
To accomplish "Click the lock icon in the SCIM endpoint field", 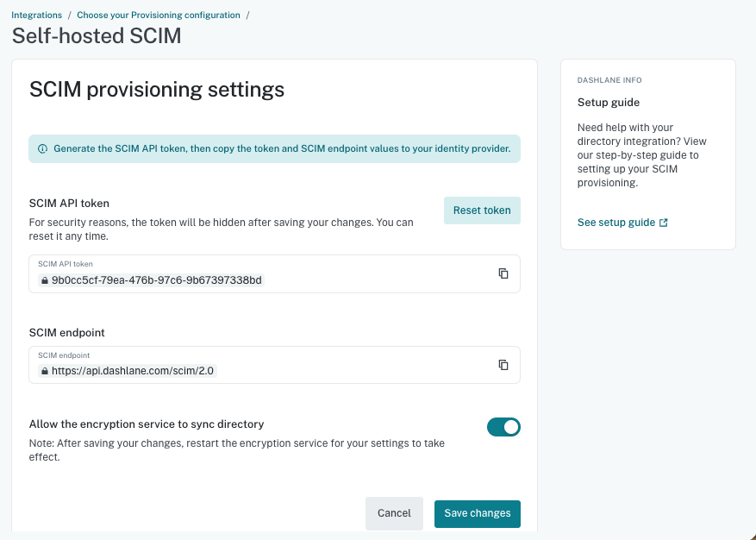I will (x=44, y=371).
